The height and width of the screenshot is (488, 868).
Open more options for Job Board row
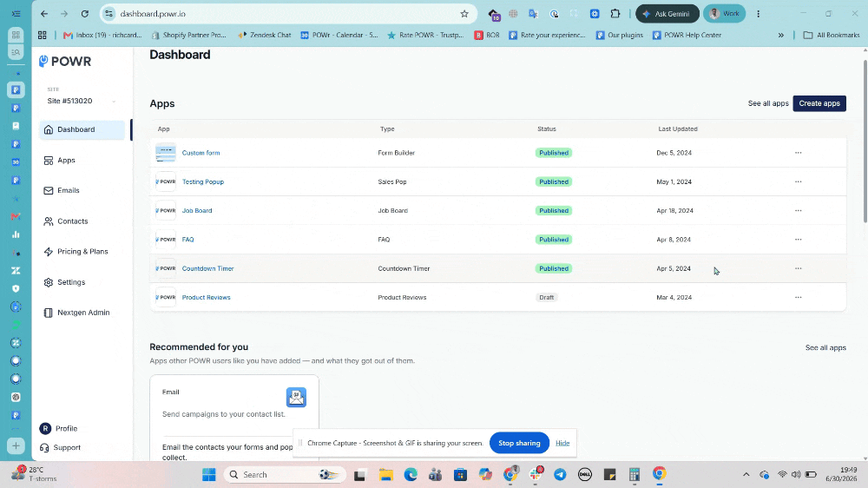point(798,210)
